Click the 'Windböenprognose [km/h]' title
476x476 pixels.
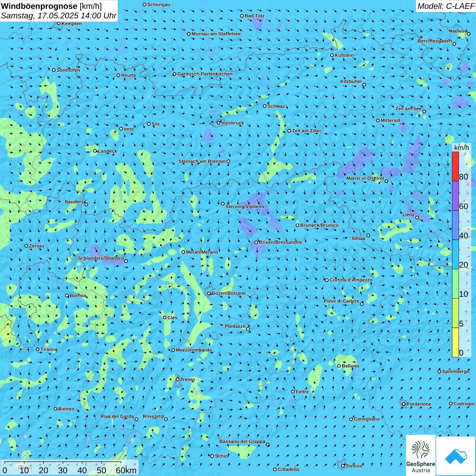(51, 6)
